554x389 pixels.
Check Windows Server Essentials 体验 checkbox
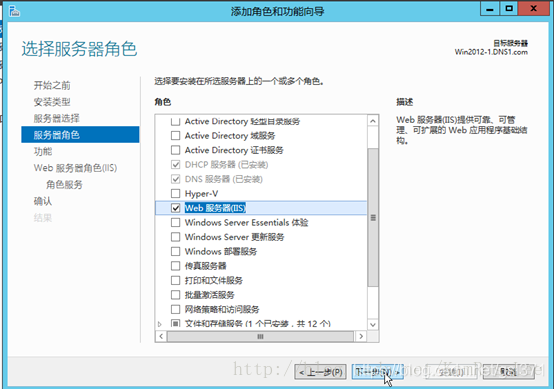(x=175, y=223)
